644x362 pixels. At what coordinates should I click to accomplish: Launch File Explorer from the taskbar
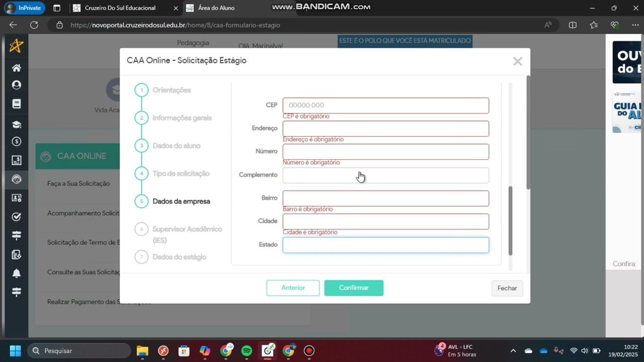click(142, 350)
